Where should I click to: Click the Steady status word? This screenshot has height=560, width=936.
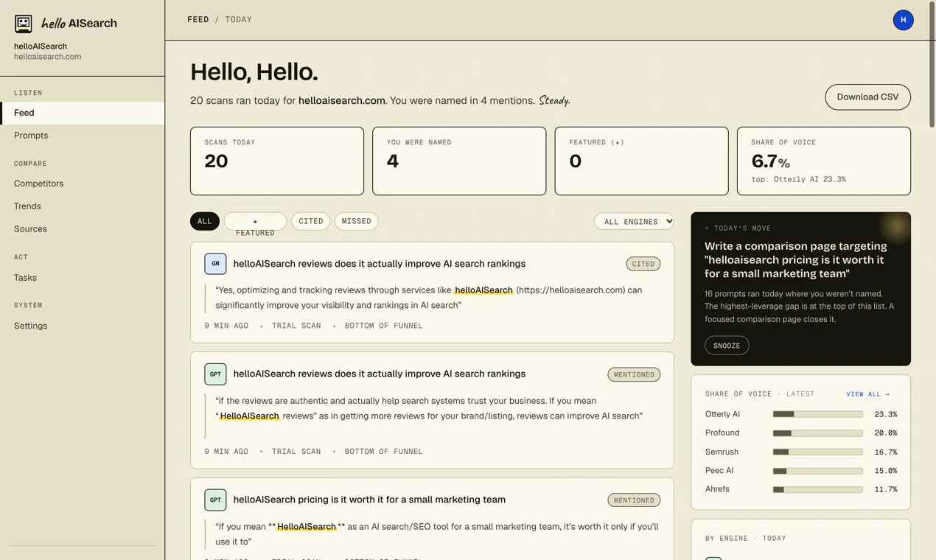[x=554, y=100]
